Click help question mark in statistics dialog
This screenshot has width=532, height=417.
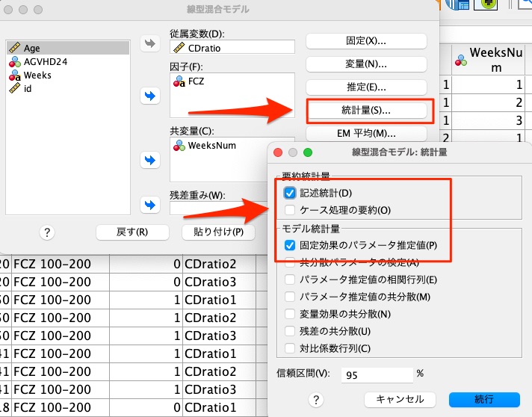pos(316,400)
